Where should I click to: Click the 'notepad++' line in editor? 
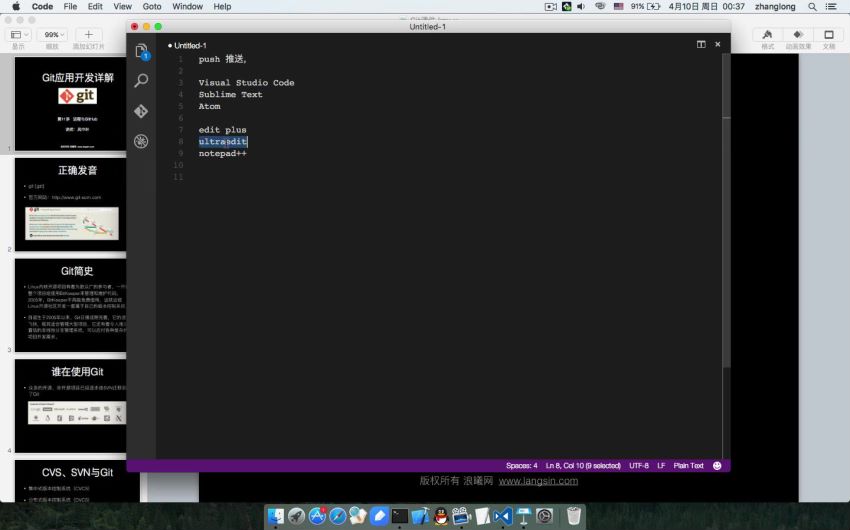222,153
